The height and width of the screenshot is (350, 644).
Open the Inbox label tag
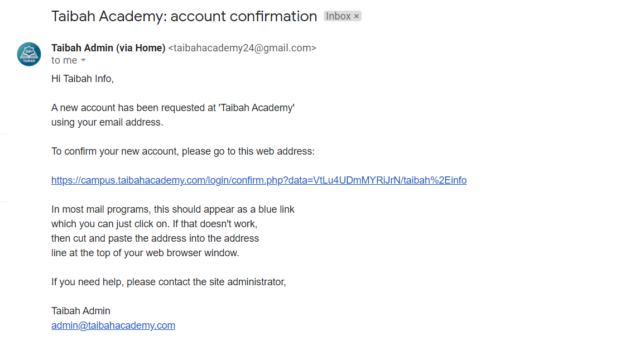338,16
